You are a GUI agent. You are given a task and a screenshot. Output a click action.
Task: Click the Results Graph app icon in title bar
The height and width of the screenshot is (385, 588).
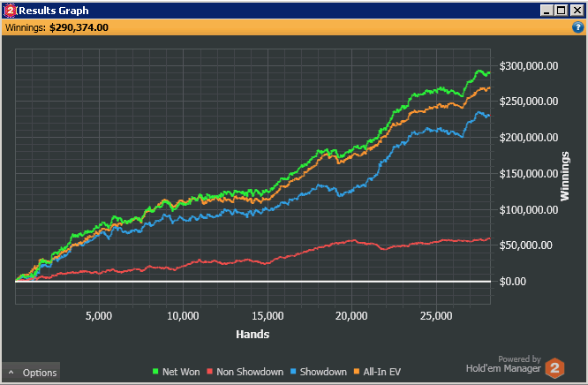click(10, 11)
